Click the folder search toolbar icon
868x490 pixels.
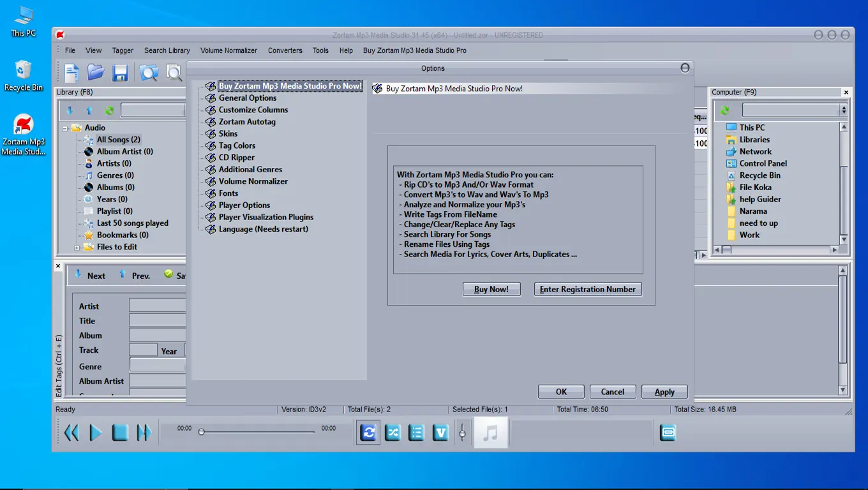149,73
